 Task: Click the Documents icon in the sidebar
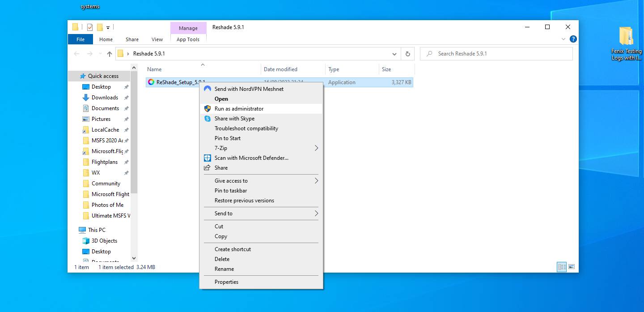[x=86, y=108]
